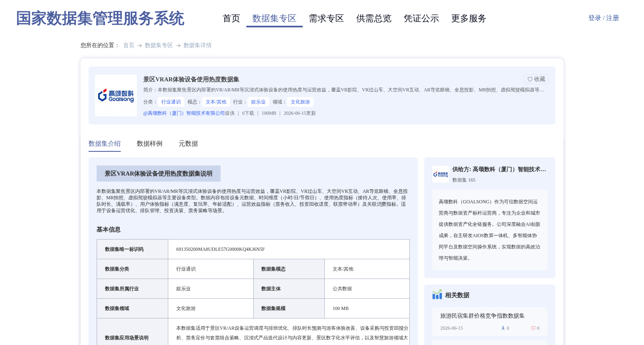The height and width of the screenshot is (345, 644).
Task: Switch to the 数据集介绍 tab
Action: pyautogui.click(x=105, y=144)
